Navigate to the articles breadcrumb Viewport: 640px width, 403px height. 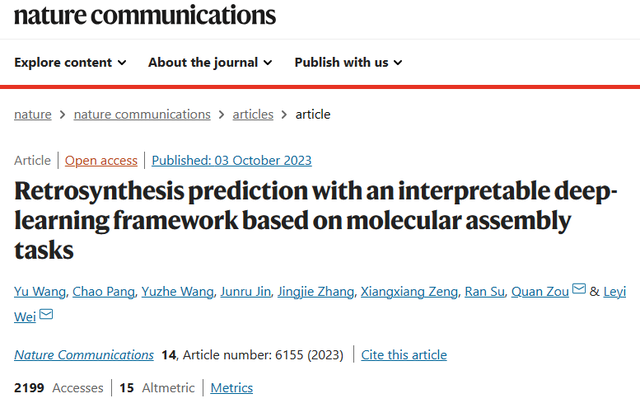click(253, 114)
